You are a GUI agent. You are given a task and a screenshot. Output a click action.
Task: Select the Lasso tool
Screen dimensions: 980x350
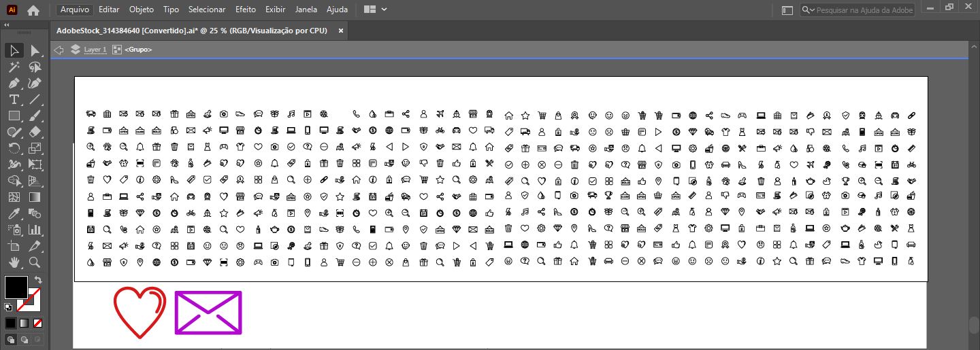35,67
